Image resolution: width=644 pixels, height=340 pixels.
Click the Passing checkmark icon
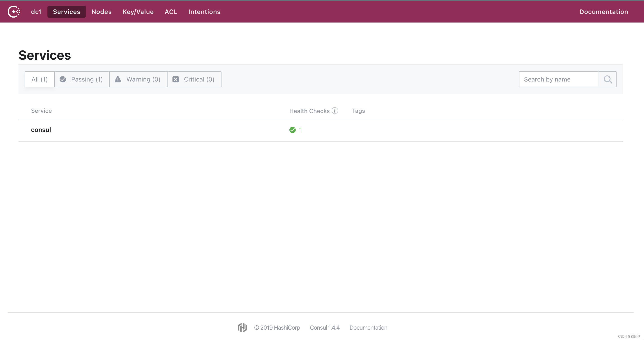click(63, 79)
